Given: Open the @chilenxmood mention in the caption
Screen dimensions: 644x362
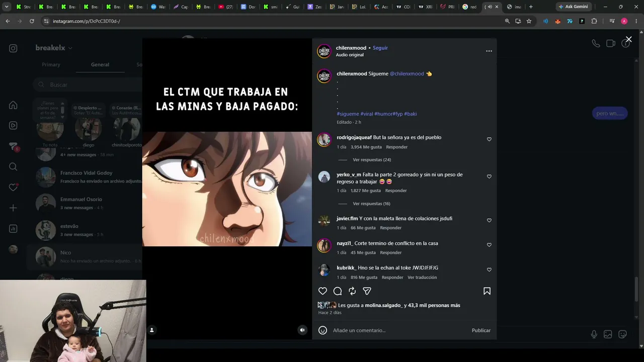Looking at the screenshot, I should point(407,73).
